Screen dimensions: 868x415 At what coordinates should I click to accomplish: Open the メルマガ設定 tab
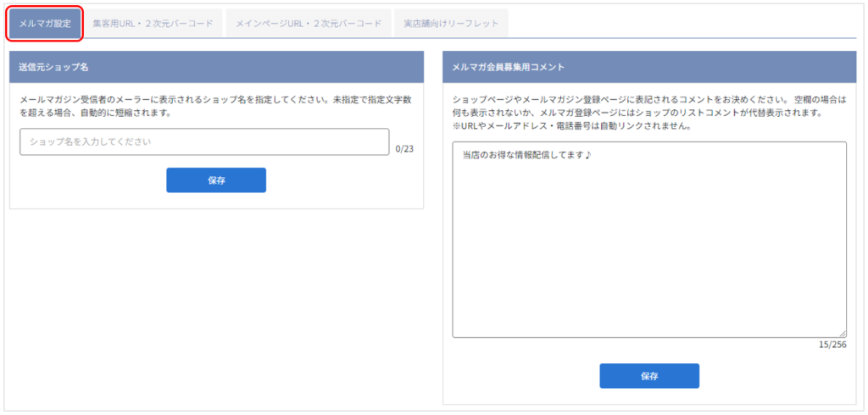(45, 24)
